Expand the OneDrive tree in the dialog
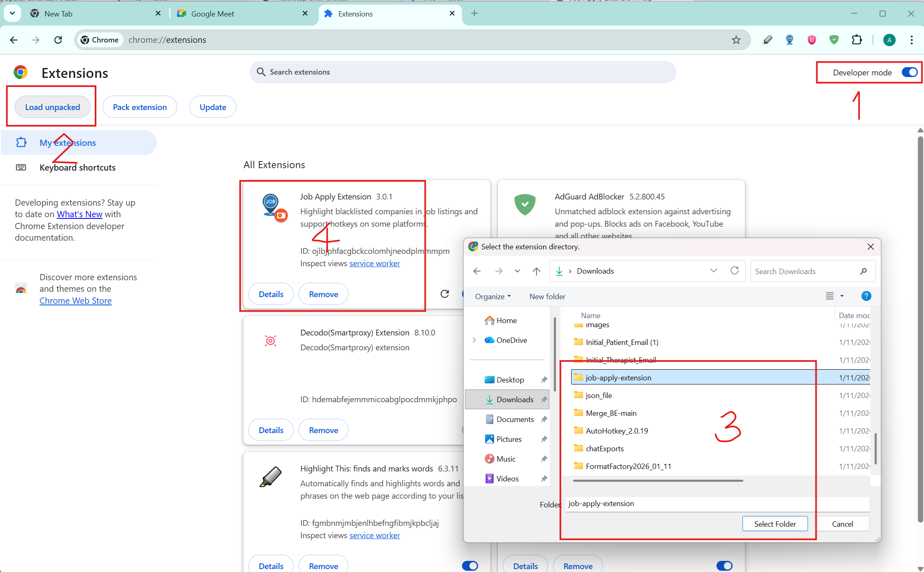 click(474, 340)
